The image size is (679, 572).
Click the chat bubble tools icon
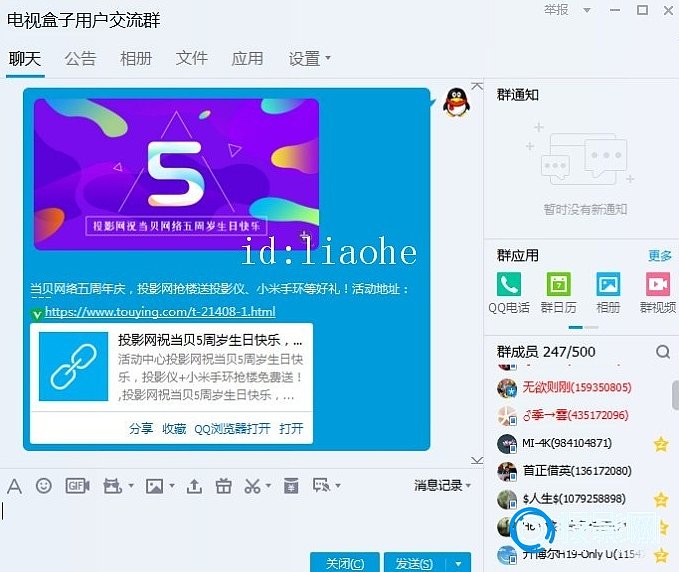322,486
